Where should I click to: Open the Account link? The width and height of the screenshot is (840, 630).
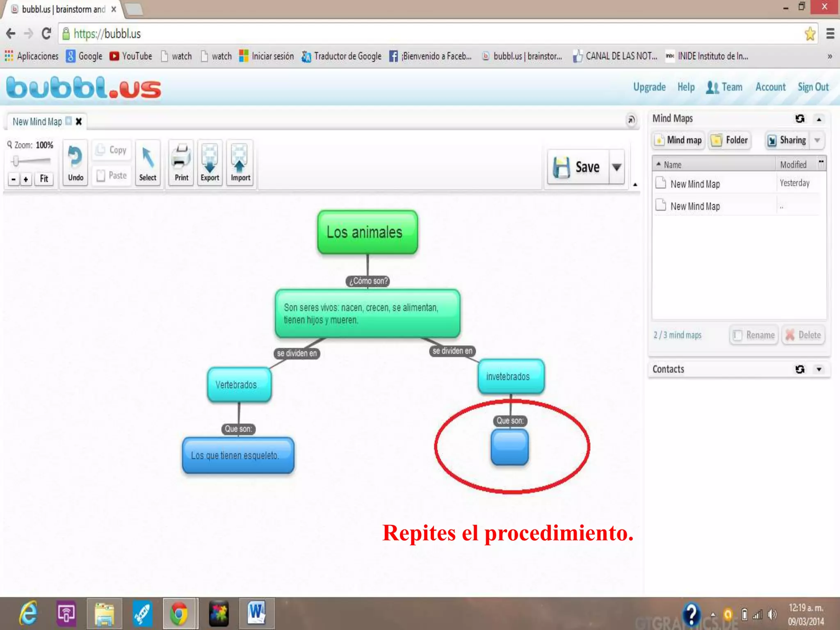(x=770, y=87)
